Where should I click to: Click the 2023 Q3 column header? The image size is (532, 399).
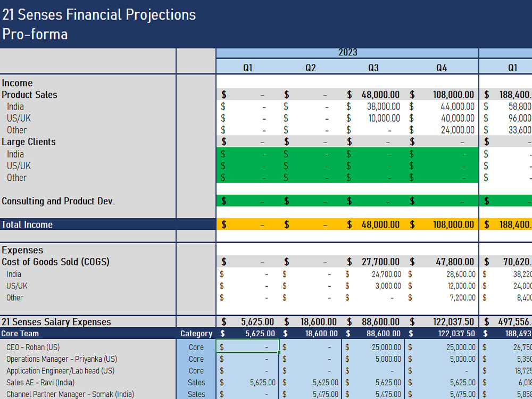373,68
